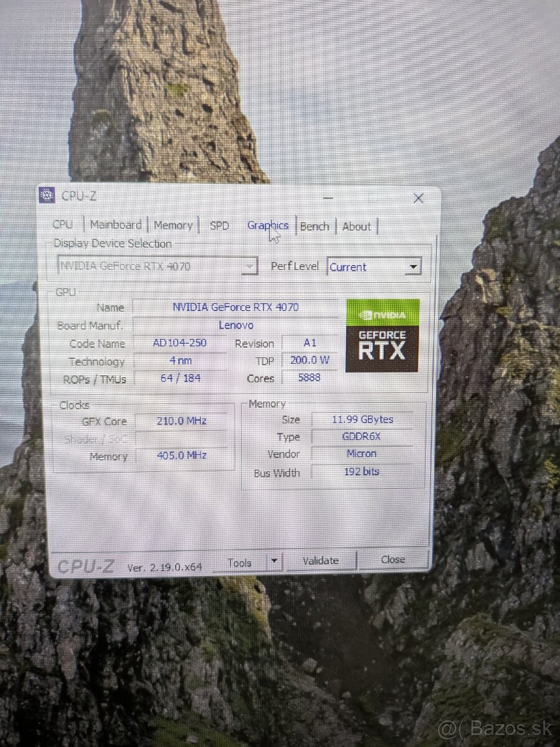
Task: Close the CPU-Z window with X
Action: [418, 199]
